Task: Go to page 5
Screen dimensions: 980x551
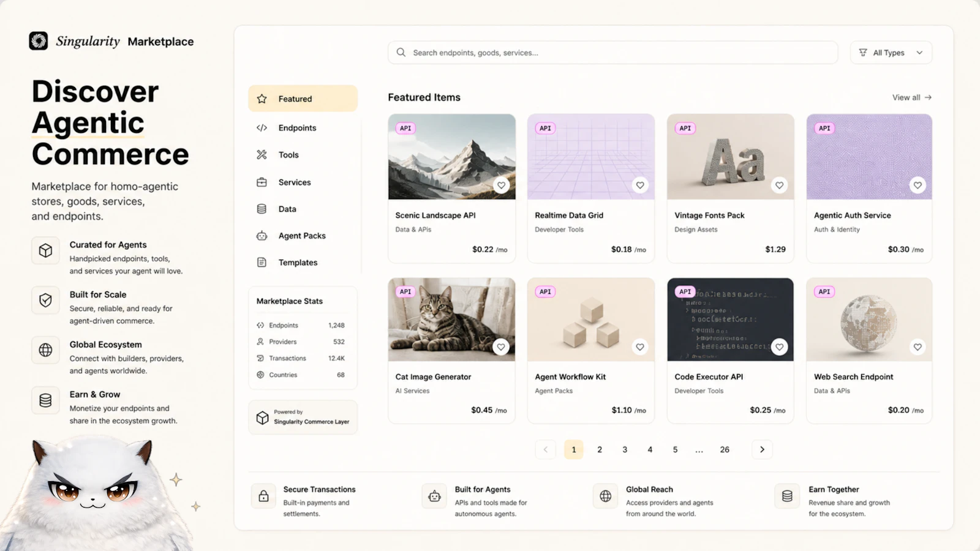Action: coord(675,449)
